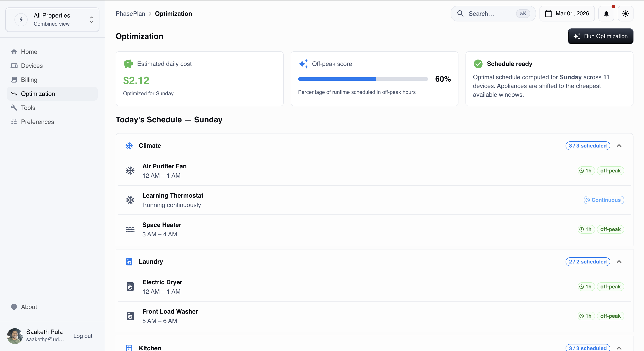The image size is (644, 351).
Task: Click the Log out link
Action: pyautogui.click(x=83, y=336)
